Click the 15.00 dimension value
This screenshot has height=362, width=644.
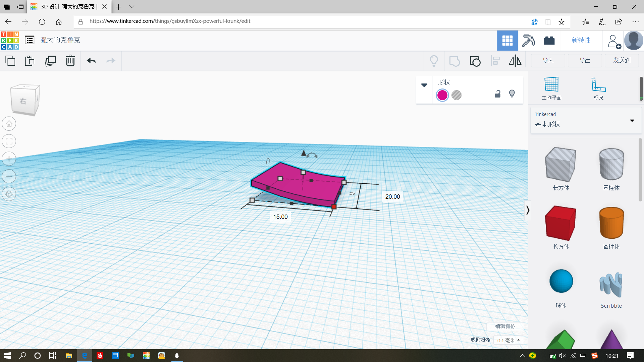click(x=280, y=217)
